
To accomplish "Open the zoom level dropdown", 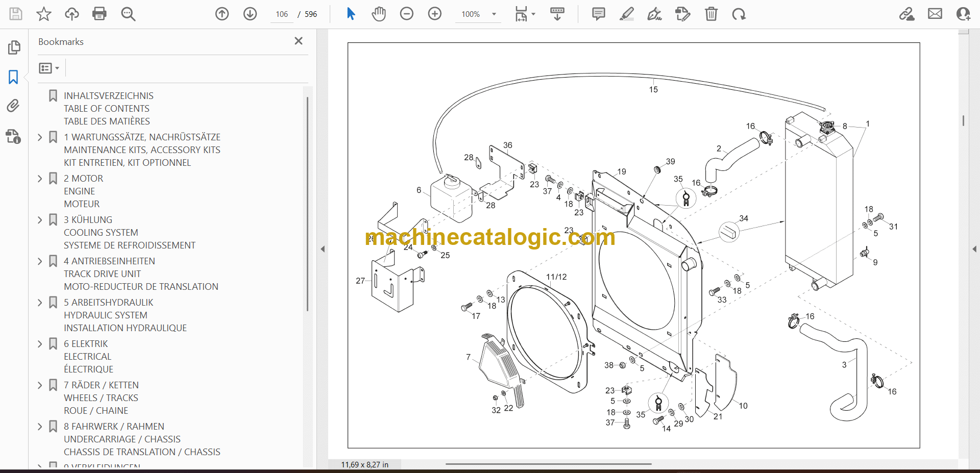I will tap(494, 14).
